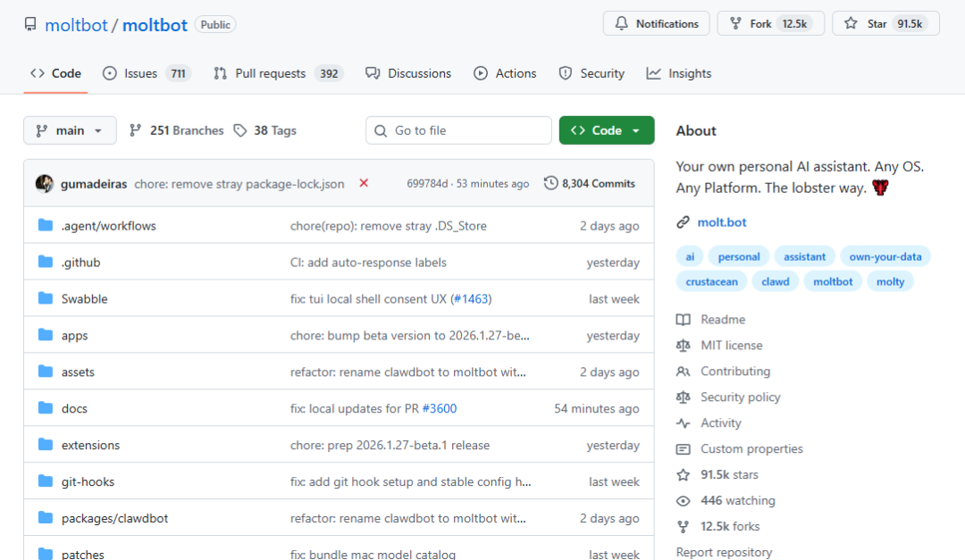This screenshot has height=560, width=965.
Task: Open the Insights tab
Action: tap(679, 73)
